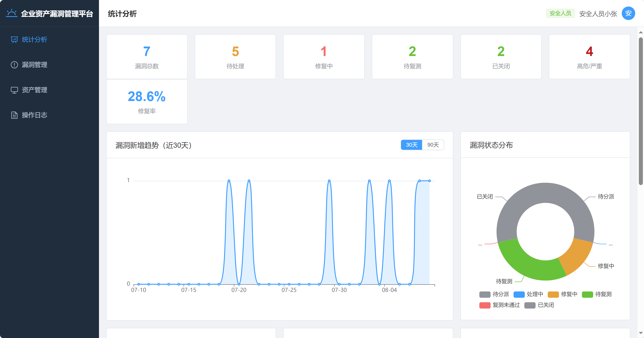Toggle 修复中 legend item
This screenshot has height=338, width=644.
point(563,294)
